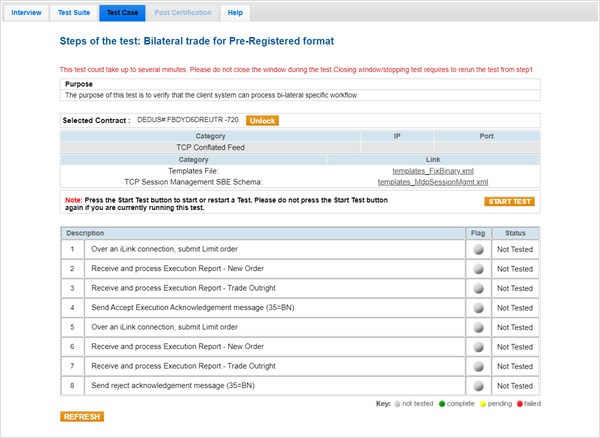Viewport: 600px width, 438px height.
Task: Click the Unlock button beside selected contract
Action: (262, 121)
